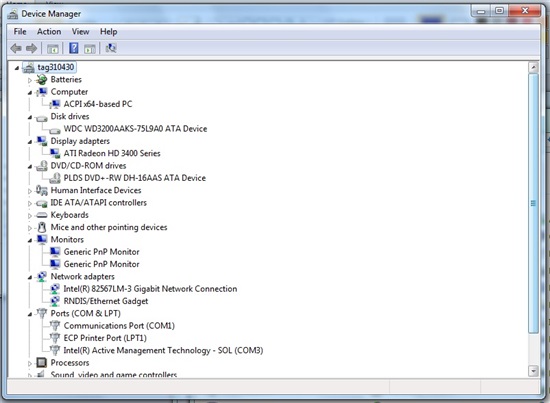The image size is (550, 403).
Task: Click the Forward arrow toolbar icon
Action: pyautogui.click(x=32, y=48)
